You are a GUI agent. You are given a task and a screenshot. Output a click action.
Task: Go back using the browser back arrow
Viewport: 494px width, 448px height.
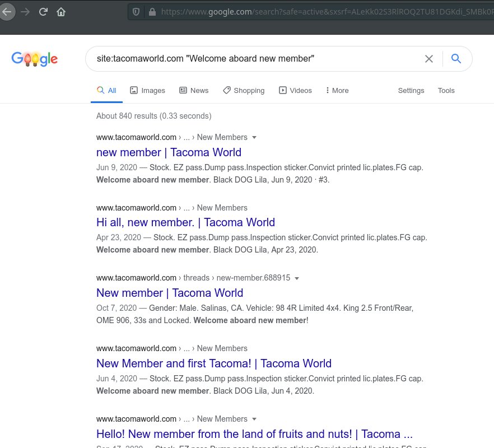[6, 12]
